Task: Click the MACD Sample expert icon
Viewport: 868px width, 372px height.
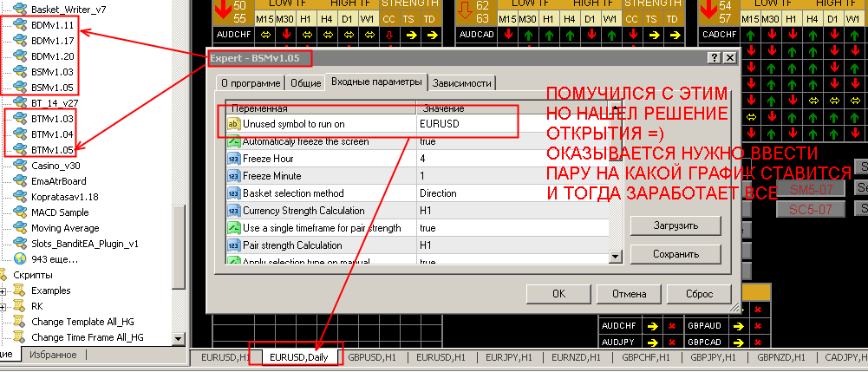Action: click(21, 212)
